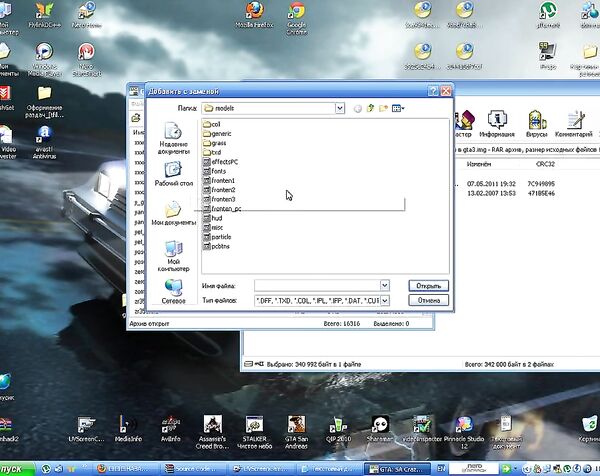The image size is (600, 476).
Task: Expand the Тип файлов filter dropdown
Action: 384,300
